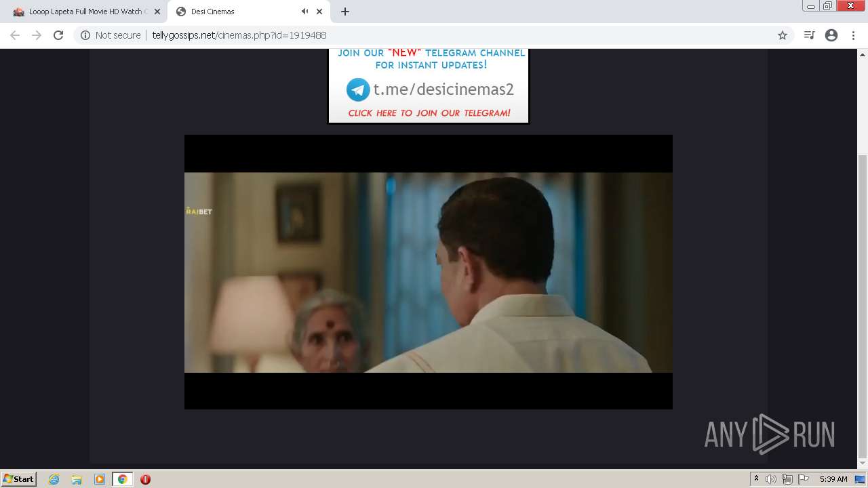Open the media control icon
This screenshot has width=868, height=488.
[809, 35]
